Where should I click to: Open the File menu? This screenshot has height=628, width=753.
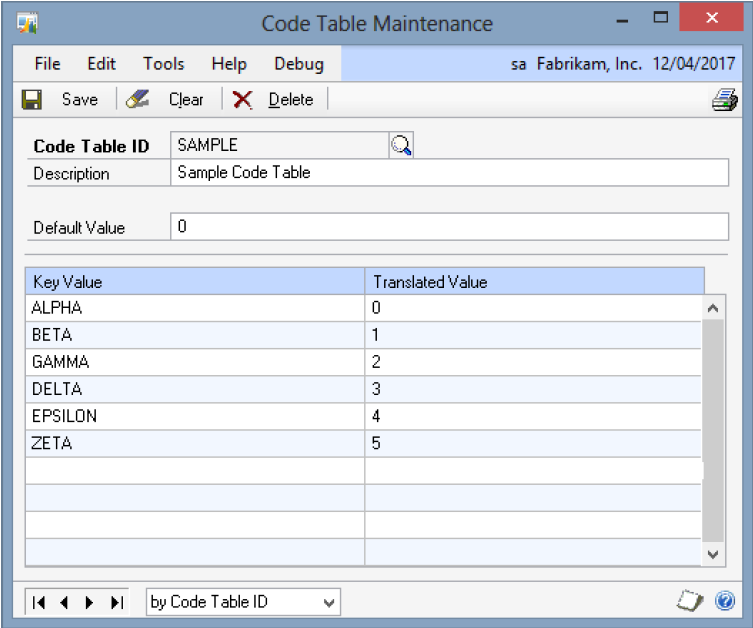point(47,64)
